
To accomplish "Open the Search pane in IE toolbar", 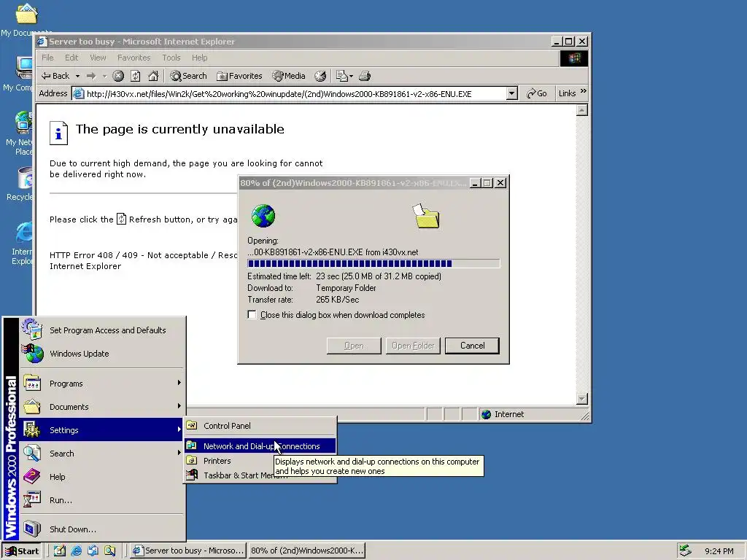I will (188, 76).
